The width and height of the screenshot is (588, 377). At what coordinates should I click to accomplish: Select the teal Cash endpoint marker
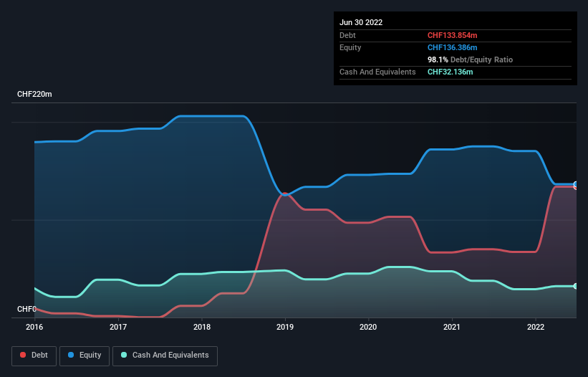point(576,286)
